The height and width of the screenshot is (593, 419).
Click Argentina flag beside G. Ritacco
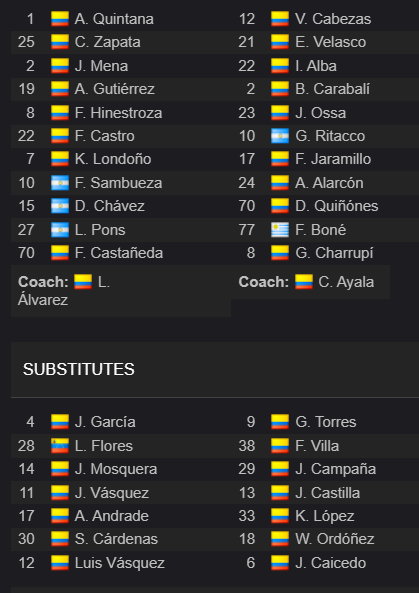pos(280,136)
